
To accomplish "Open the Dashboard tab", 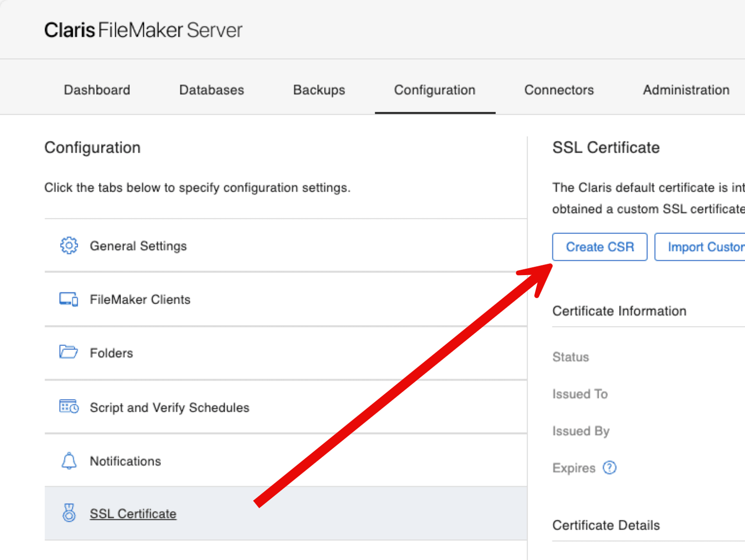I will 97,90.
